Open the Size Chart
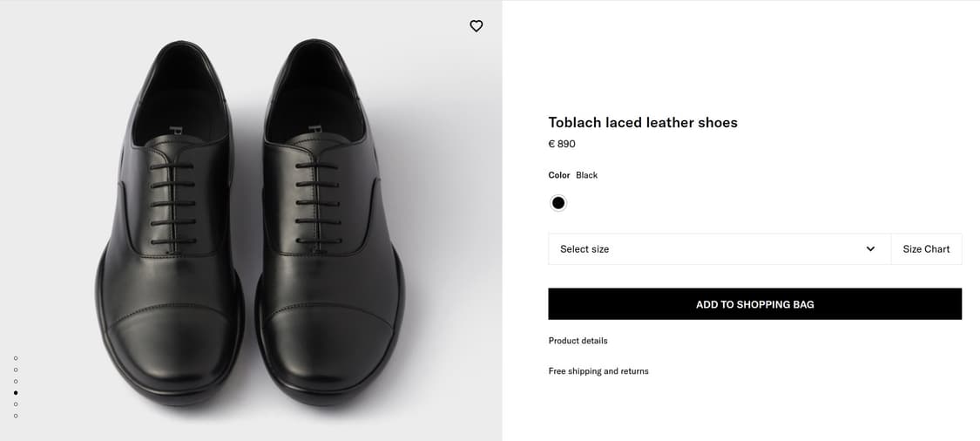 (926, 249)
